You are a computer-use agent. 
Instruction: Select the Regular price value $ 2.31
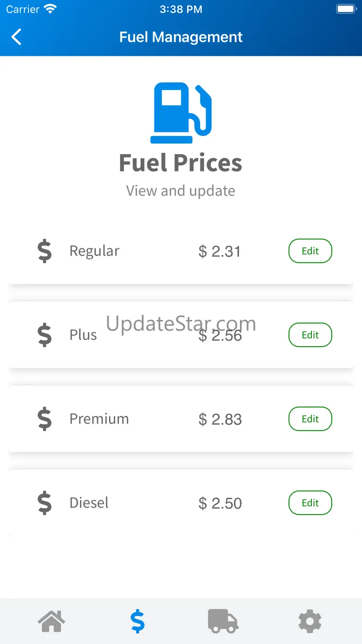coord(220,252)
